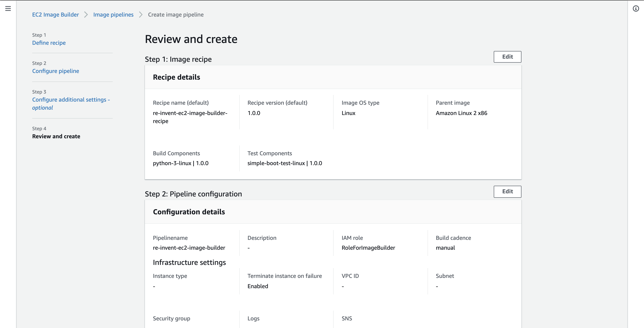Click the re-invent-ec2-image-builder-recipe name
Screen dimensions: 644x328
pyautogui.click(x=190, y=117)
